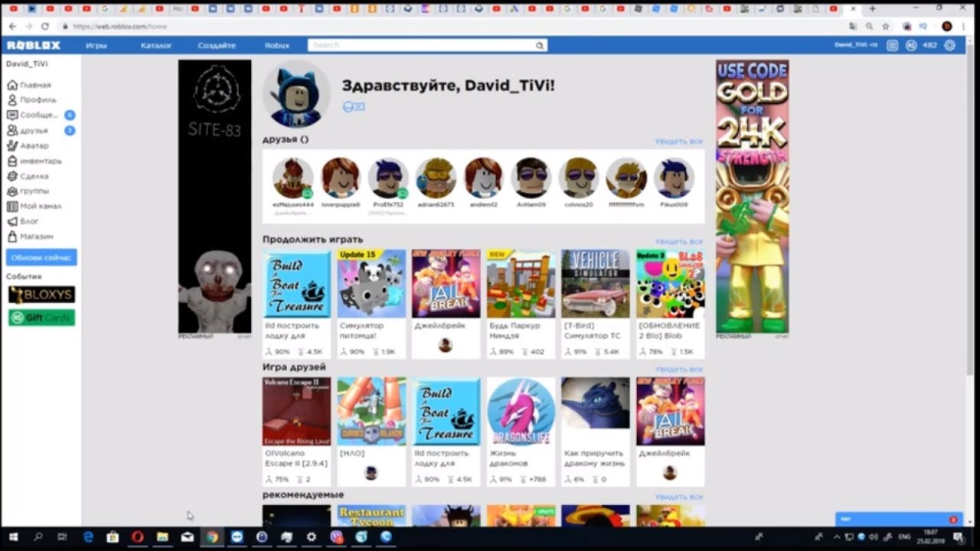Open the Robux menu item
Image resolution: width=980 pixels, height=551 pixels.
277,46
